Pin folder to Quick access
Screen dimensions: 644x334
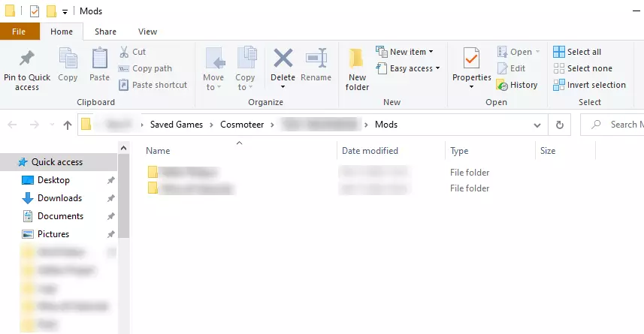click(x=27, y=70)
